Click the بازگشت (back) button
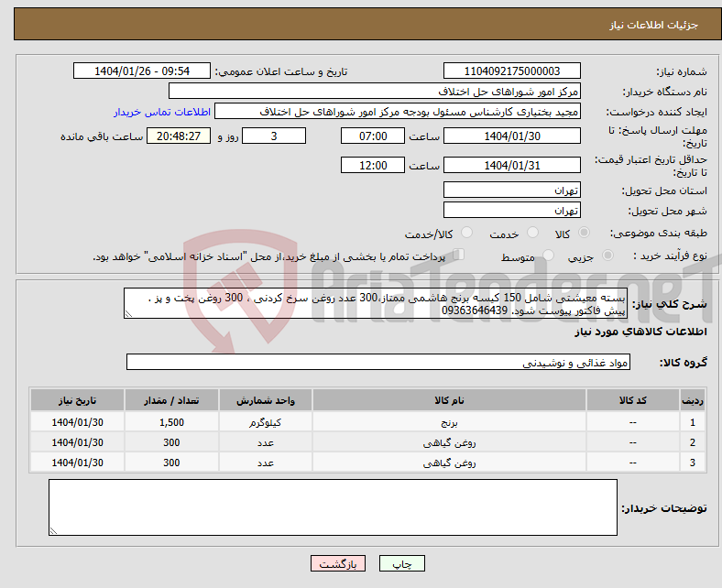Viewport: 722px width, 588px height. [338, 563]
